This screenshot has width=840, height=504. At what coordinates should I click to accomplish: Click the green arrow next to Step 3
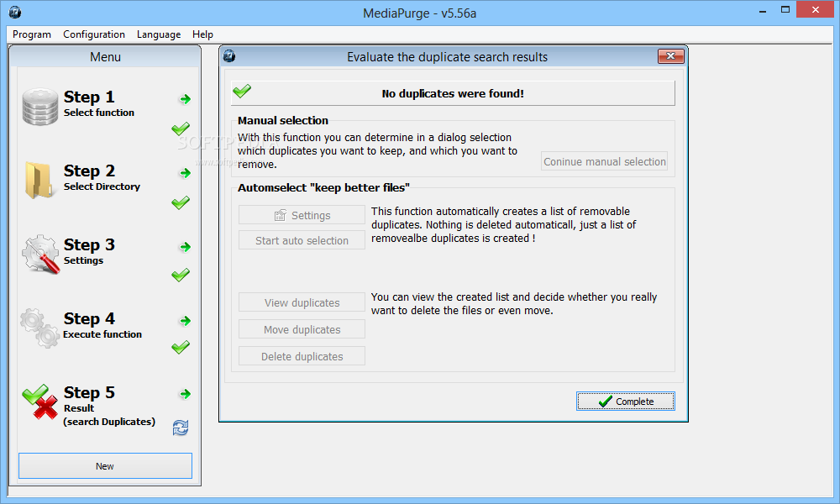[185, 247]
